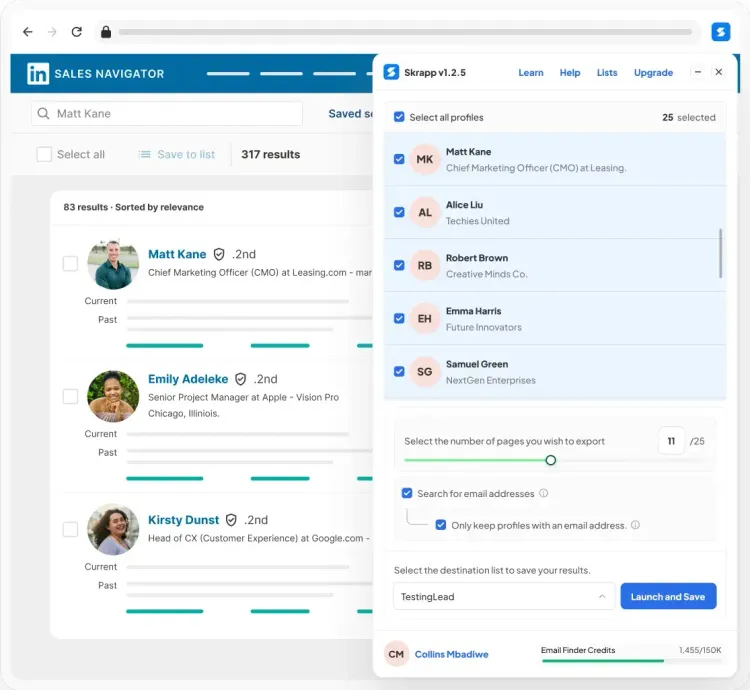The height and width of the screenshot is (690, 750).
Task: Click Emily Adeleke profile photo
Action: [113, 396]
